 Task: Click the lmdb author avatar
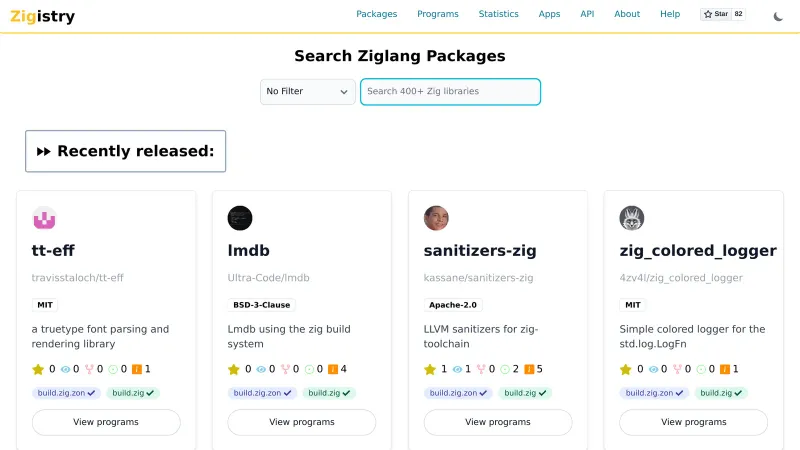tap(240, 218)
